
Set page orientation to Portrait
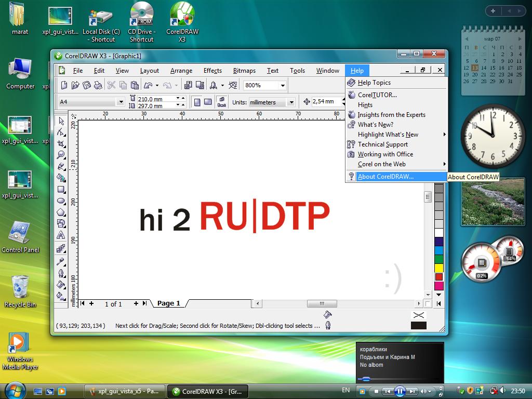click(x=197, y=102)
